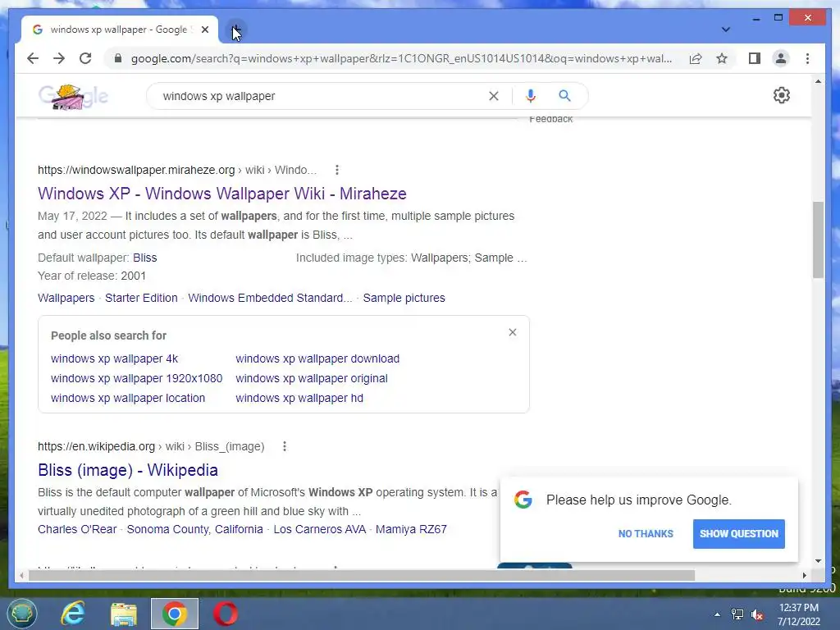Follow the Bliss default wallpaper link

pos(144,258)
